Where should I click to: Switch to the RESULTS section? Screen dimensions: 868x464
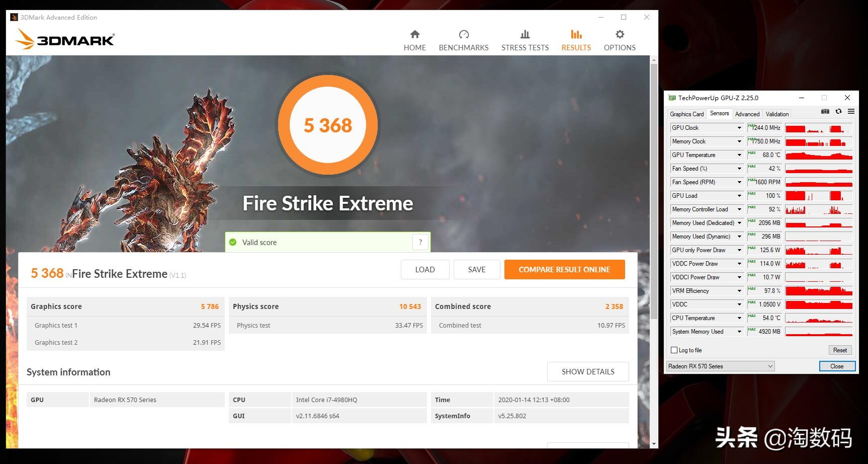click(576, 41)
